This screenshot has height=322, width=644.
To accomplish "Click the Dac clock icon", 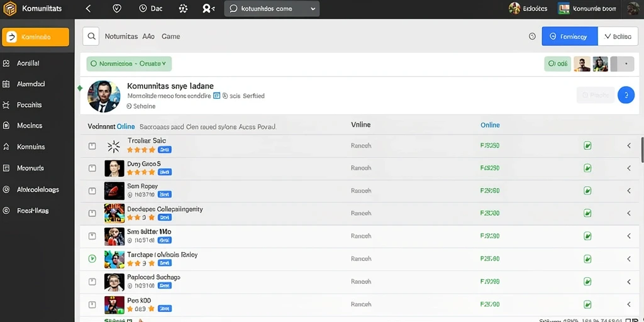I will 143,9.
